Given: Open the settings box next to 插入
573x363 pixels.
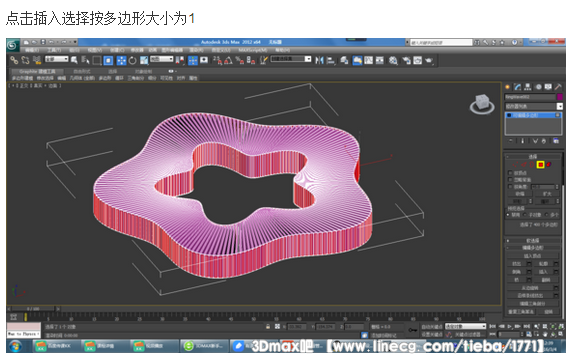Looking at the screenshot, I should pos(556,272).
